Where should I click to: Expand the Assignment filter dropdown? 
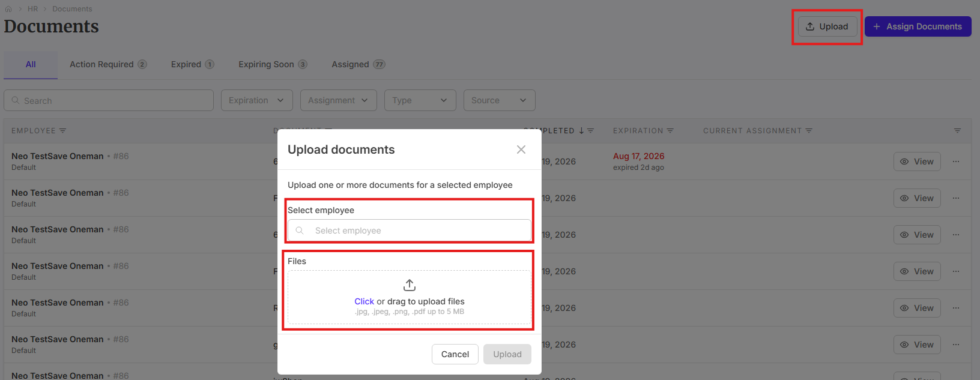[338, 100]
